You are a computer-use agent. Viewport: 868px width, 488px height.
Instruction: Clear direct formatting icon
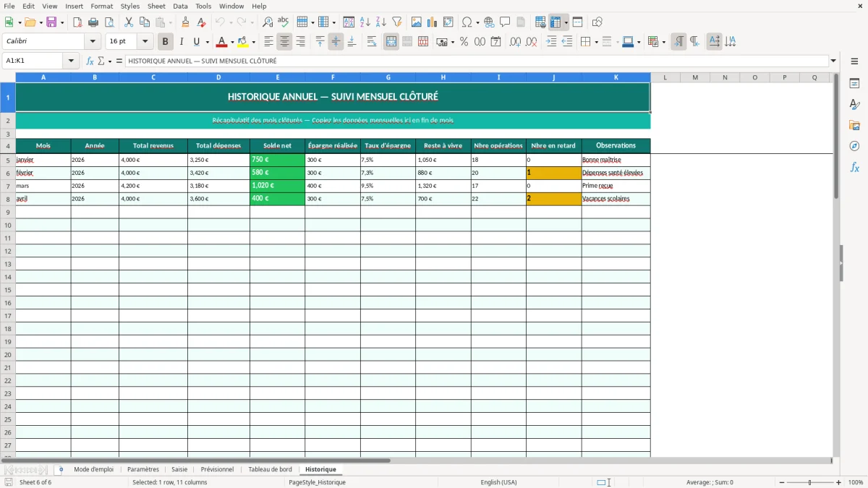click(x=202, y=22)
